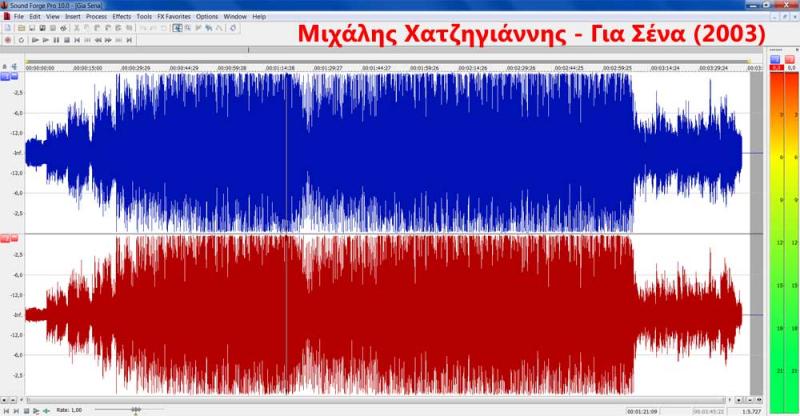Open the View menu
Screen dimensions: 800x416
pos(53,16)
